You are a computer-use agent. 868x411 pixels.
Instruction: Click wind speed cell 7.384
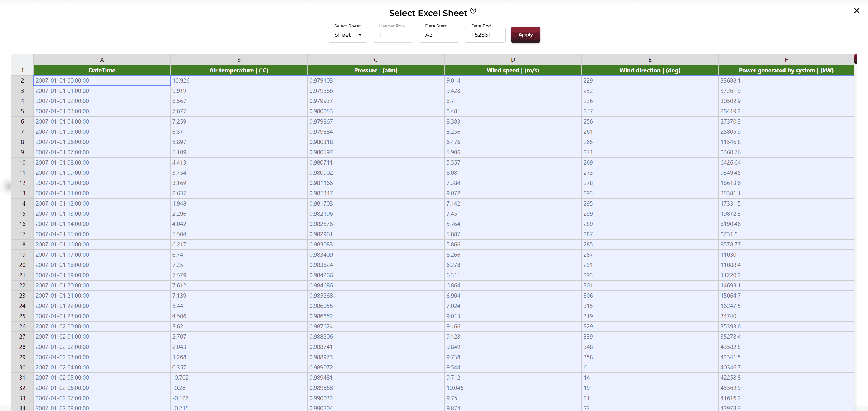click(513, 183)
